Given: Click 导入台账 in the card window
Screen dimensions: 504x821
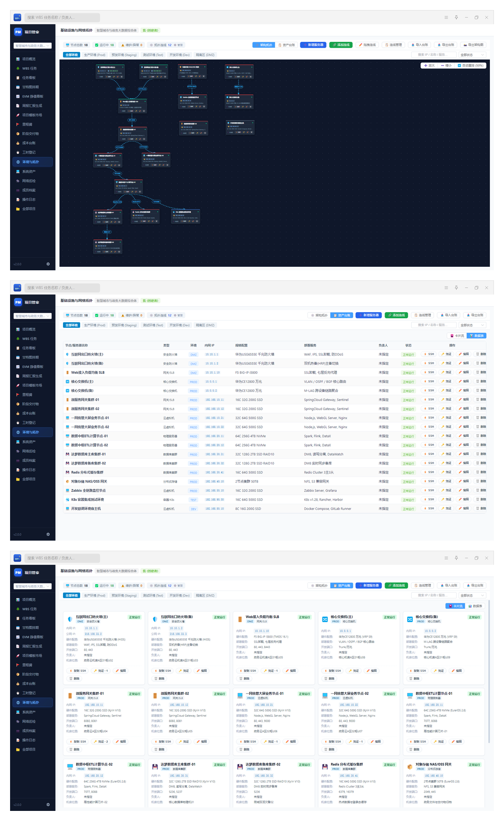Looking at the screenshot, I should point(449,586).
